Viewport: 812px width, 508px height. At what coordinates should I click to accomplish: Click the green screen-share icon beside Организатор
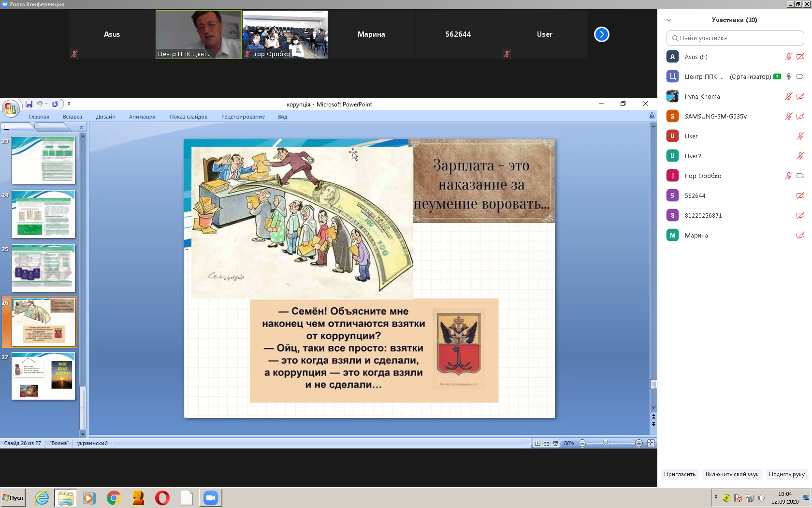tap(777, 76)
